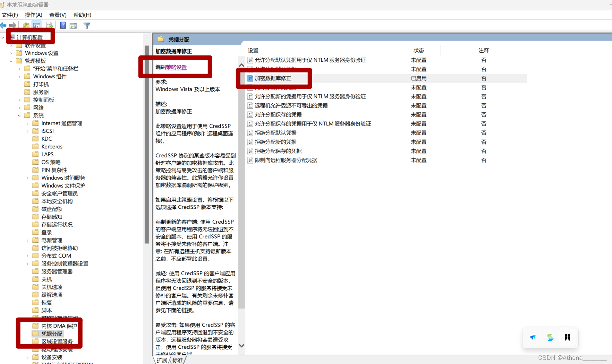612x364 pixels.
Task: Click folder icon beside 打印机 in tree
Action: 27,84
